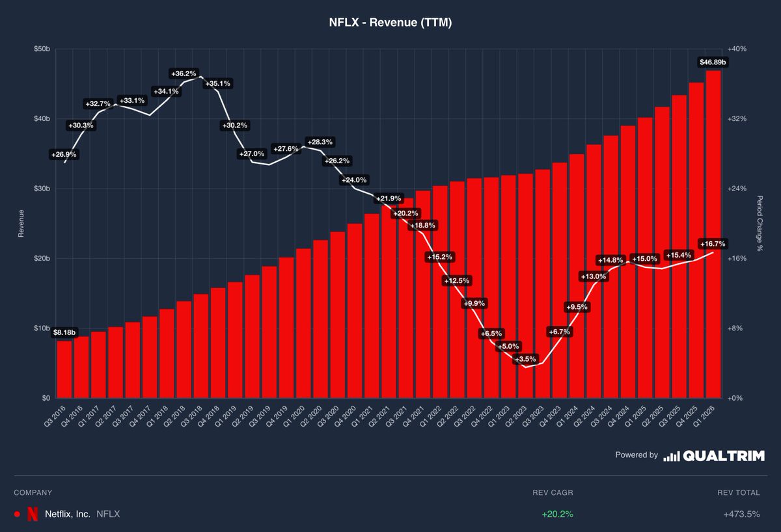This screenshot has height=532, width=781.
Task: Click the +15.4% growth data label
Action: coord(679,255)
